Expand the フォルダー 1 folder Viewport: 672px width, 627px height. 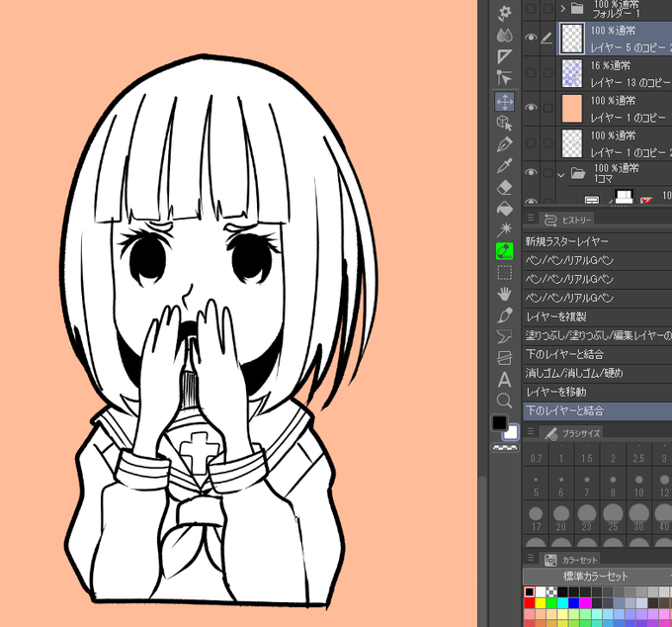tap(562, 8)
